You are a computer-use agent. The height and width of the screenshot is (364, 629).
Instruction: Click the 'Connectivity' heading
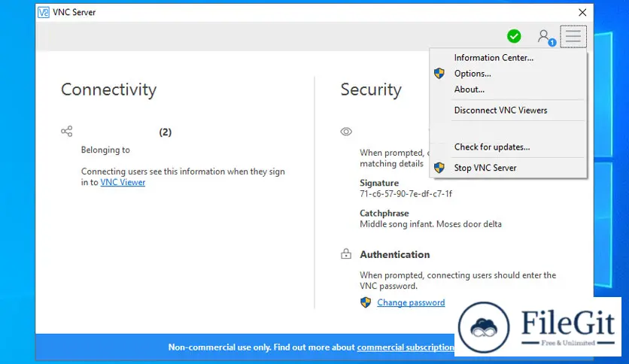[108, 89]
